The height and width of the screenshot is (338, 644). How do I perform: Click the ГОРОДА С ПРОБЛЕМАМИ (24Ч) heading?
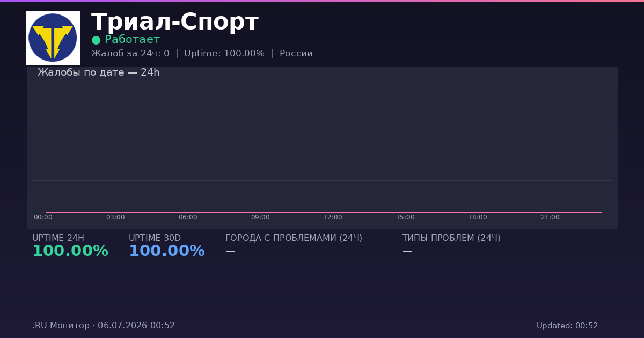pos(294,238)
